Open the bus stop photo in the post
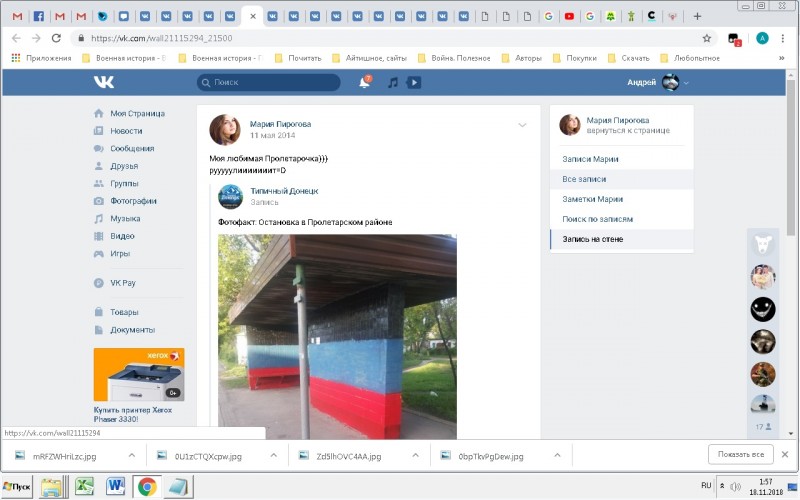Viewport: 800px width, 500px height. [x=337, y=335]
